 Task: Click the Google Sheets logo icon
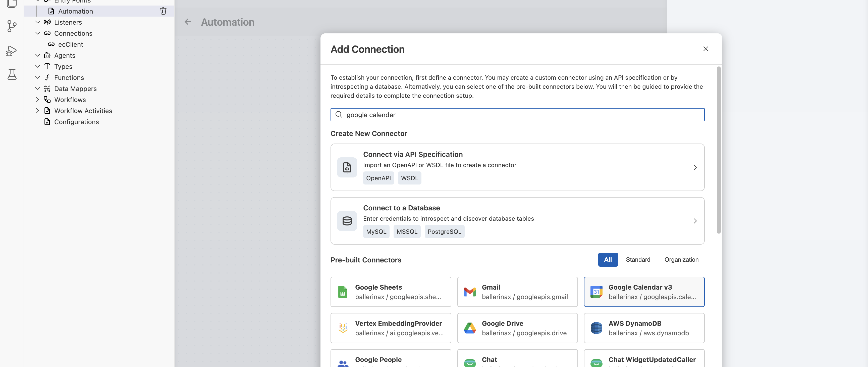pos(342,292)
